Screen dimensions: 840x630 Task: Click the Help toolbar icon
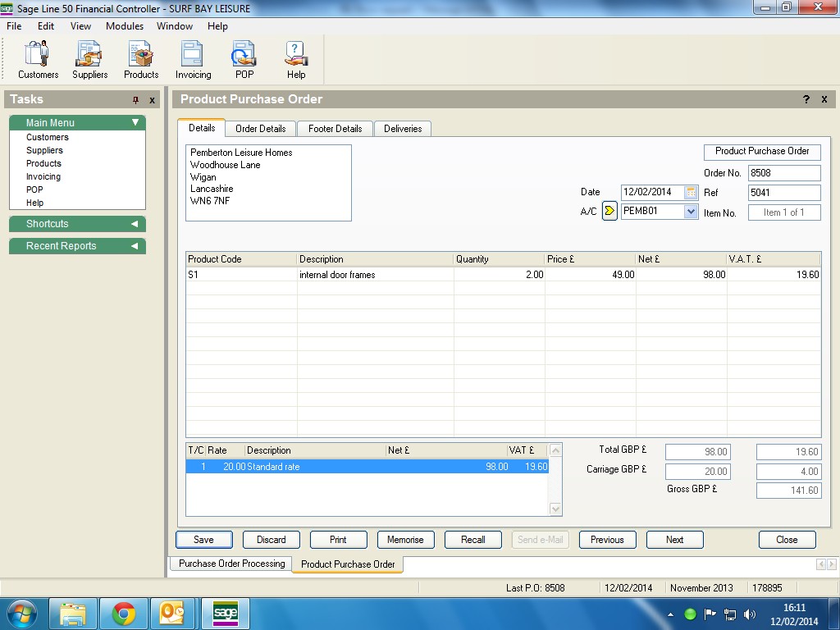click(296, 60)
